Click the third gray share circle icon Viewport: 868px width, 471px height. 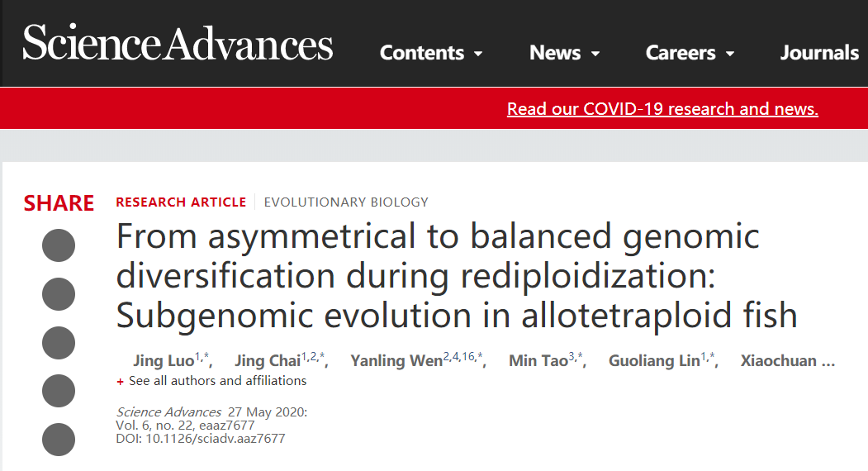click(x=59, y=342)
